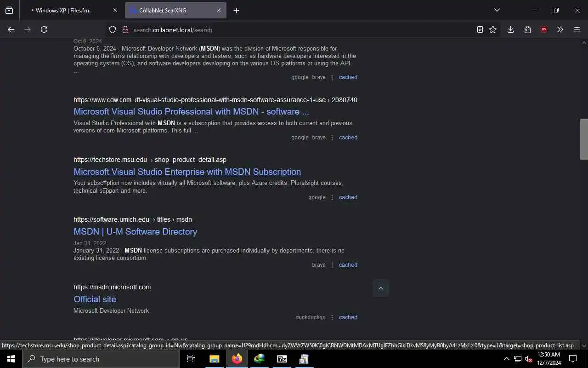Open cached link for software.umich.edu result
The width and height of the screenshot is (588, 368).
[348, 265]
